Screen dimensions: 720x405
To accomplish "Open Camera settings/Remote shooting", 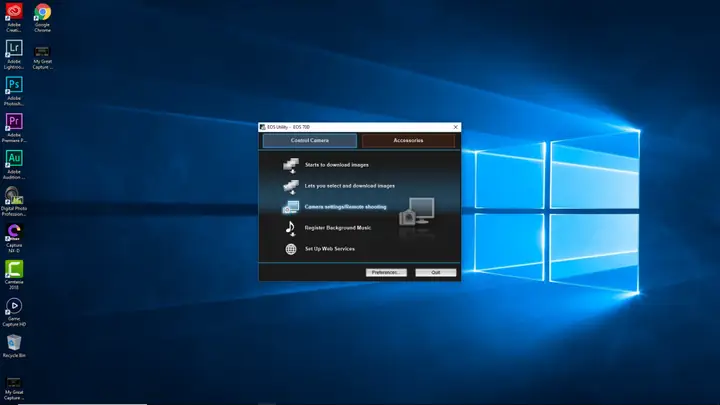I will [x=345, y=207].
